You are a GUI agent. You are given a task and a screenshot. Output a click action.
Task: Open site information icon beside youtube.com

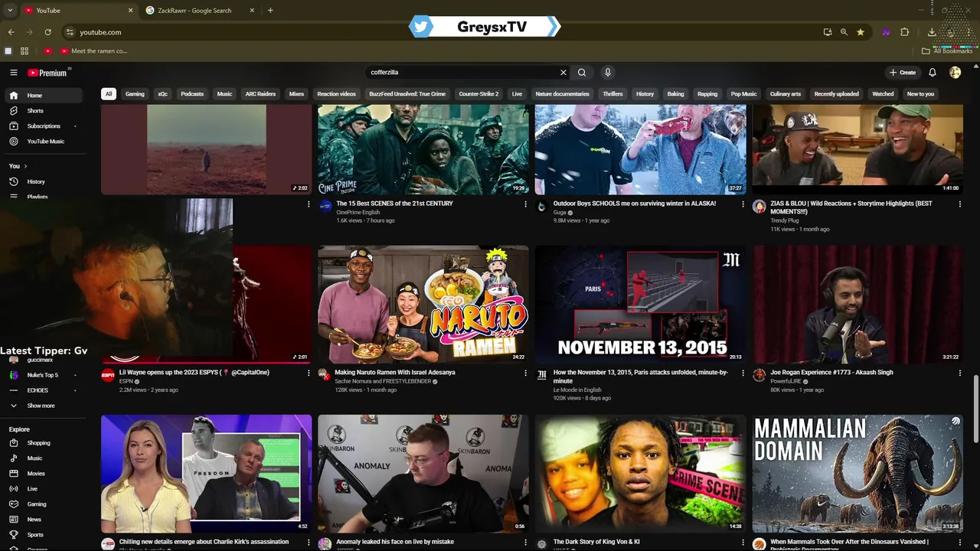(70, 32)
